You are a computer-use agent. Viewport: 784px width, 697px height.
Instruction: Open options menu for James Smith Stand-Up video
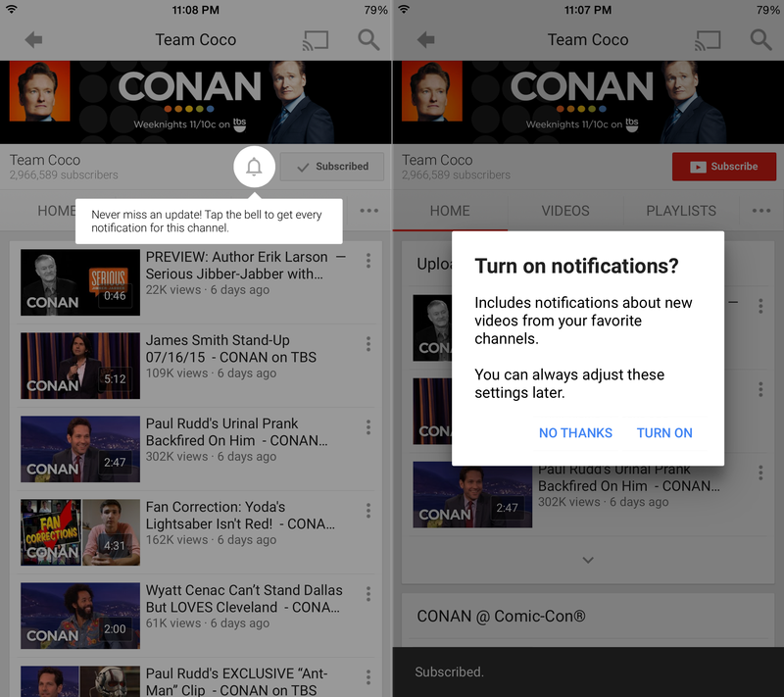368,344
